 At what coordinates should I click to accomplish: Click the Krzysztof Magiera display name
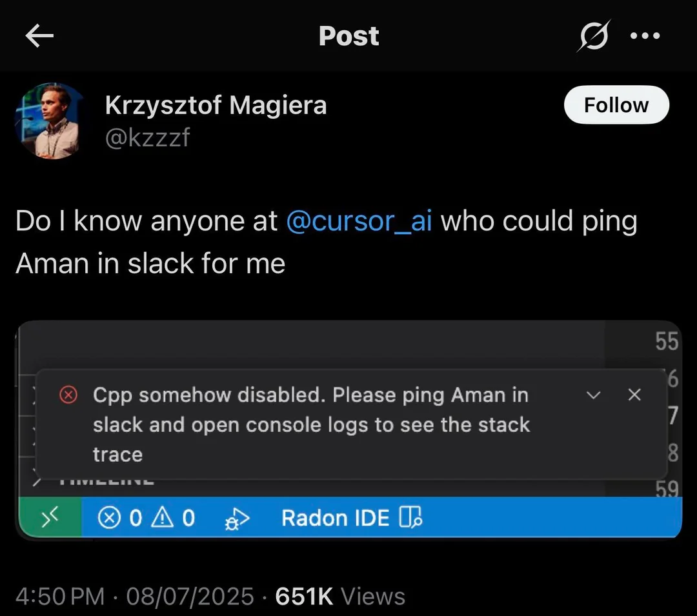(x=216, y=105)
